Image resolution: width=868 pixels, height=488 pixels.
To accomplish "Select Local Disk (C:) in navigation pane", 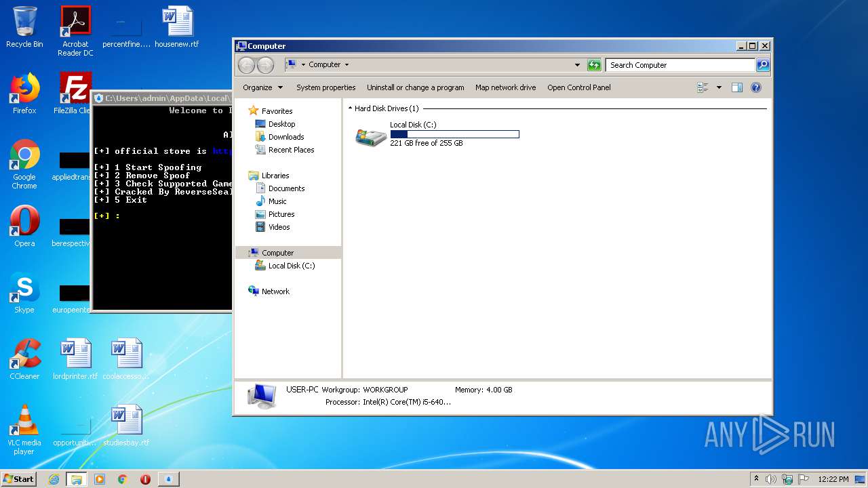I will [291, 266].
